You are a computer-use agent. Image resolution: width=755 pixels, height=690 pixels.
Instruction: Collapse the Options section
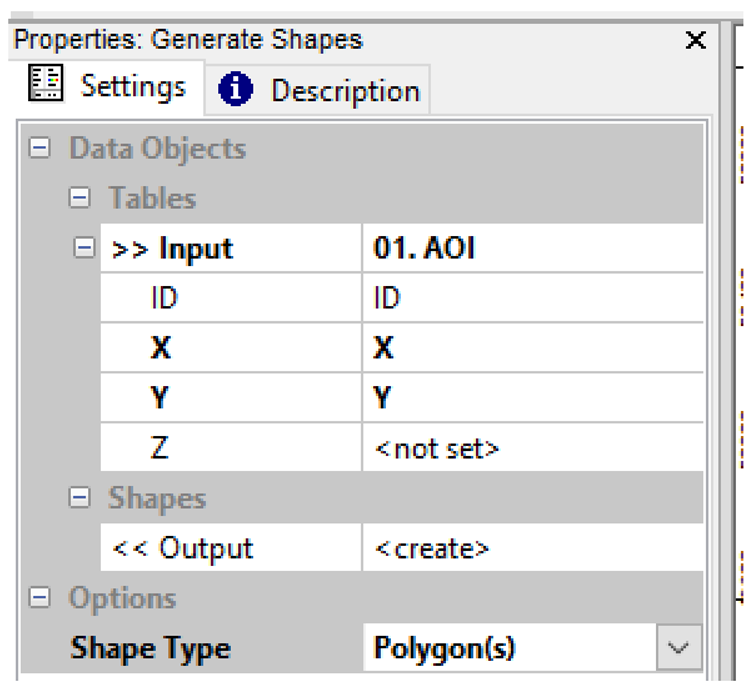(x=40, y=598)
